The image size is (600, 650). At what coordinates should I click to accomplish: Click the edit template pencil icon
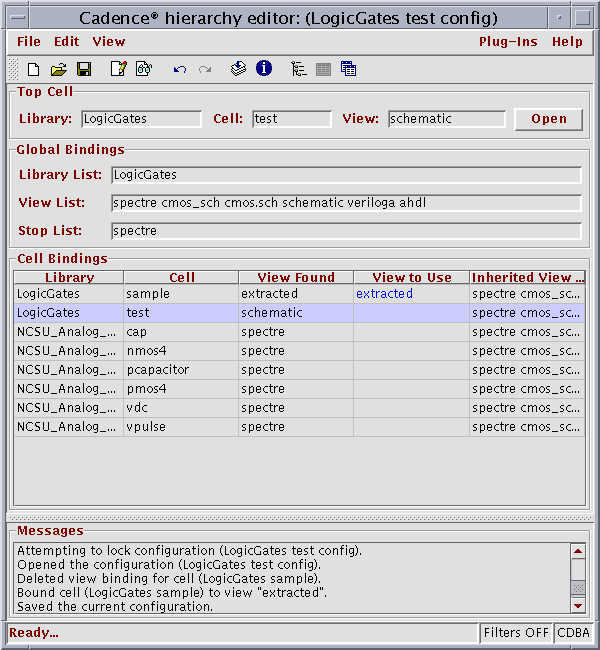[x=118, y=69]
